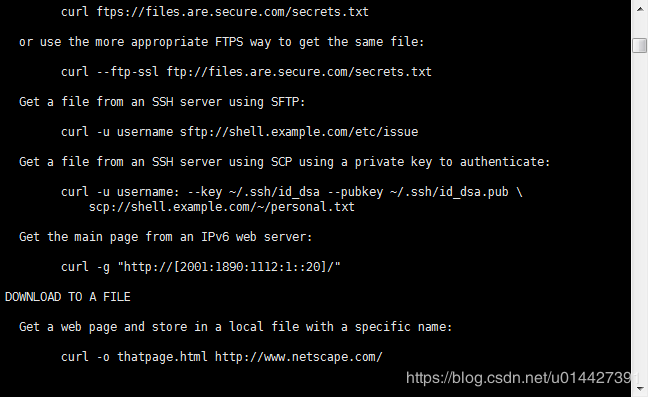The width and height of the screenshot is (648, 397).
Task: Click the thatpage.html filename
Action: click(162, 357)
